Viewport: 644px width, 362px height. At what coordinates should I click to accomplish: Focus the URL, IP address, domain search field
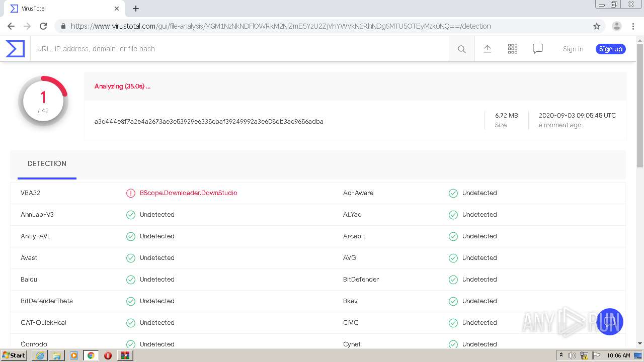click(239, 49)
